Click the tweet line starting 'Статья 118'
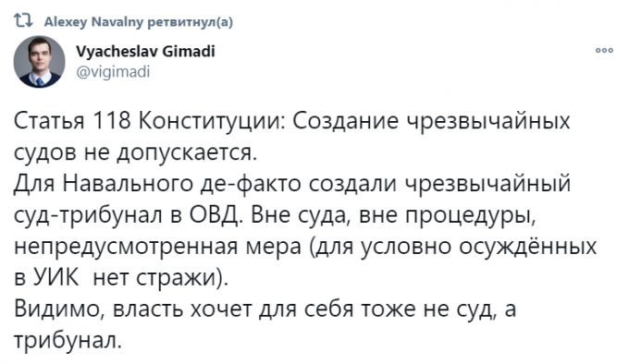This screenshot has width=629, height=364. click(292, 120)
